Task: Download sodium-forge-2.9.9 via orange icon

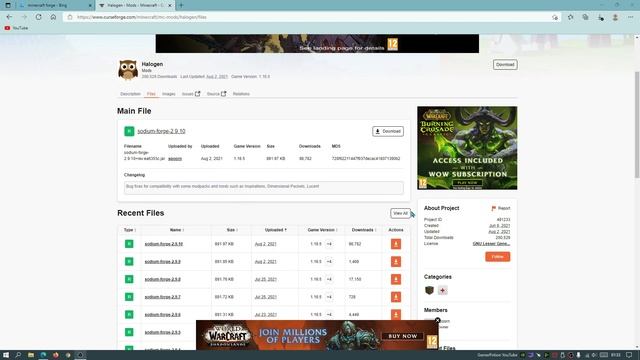Action: coord(396,262)
